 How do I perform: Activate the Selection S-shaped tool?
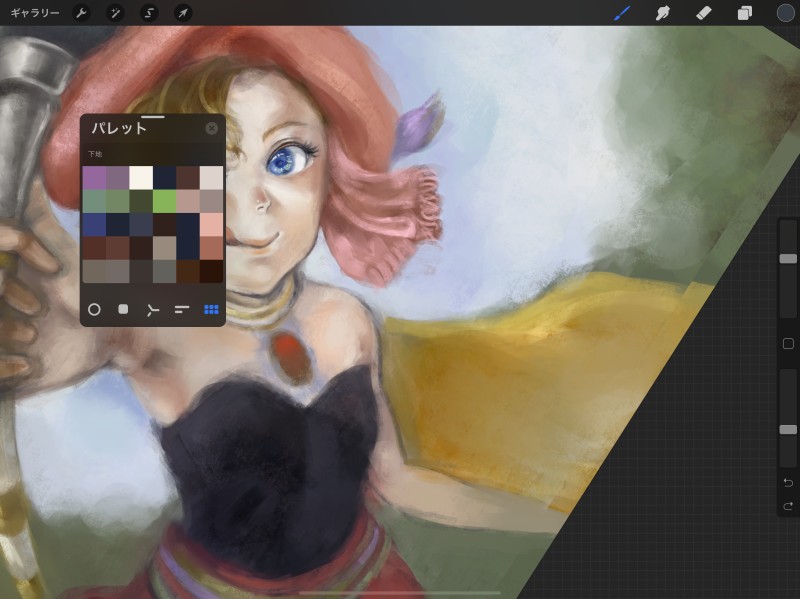pyautogui.click(x=149, y=13)
